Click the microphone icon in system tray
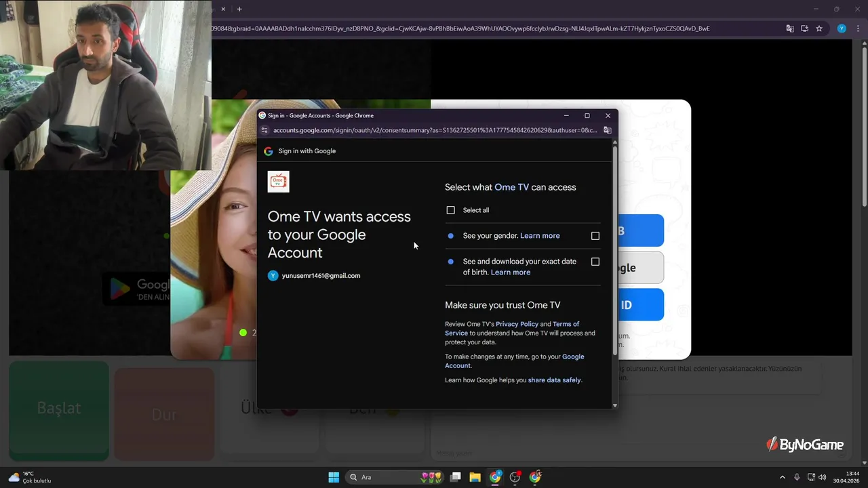This screenshot has height=488, width=868. click(x=797, y=477)
